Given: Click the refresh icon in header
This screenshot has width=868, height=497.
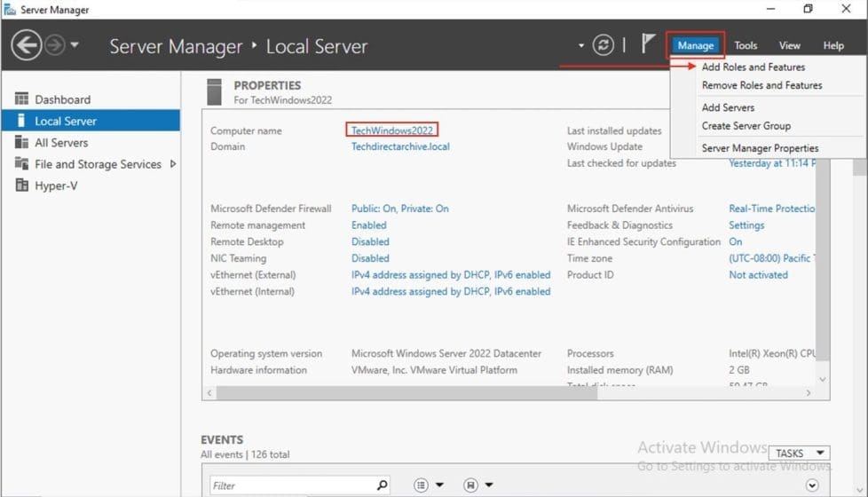Looking at the screenshot, I should 604,45.
